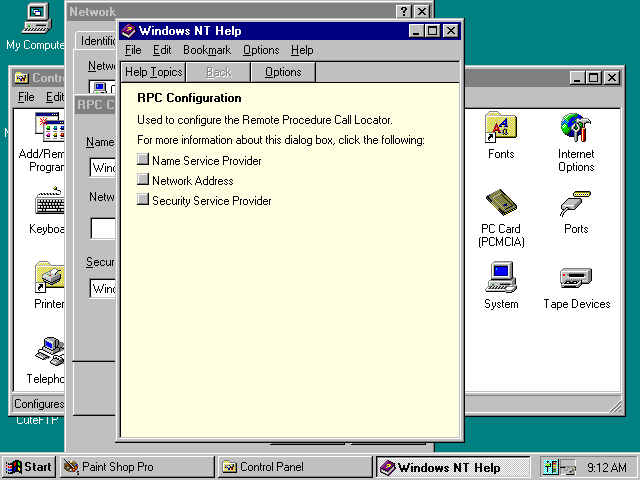This screenshot has width=640, height=480.
Task: Open the Printers folder icon
Action: 49,277
